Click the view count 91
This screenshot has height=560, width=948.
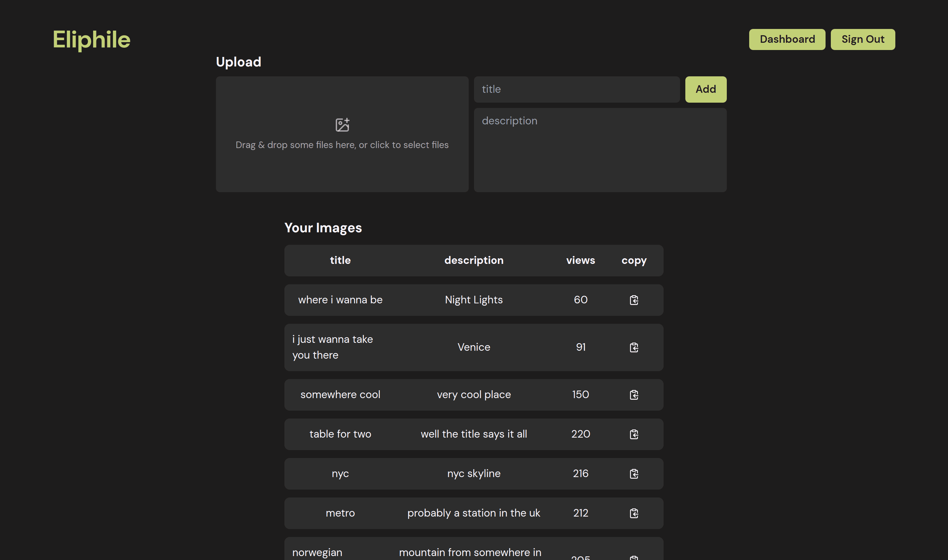pyautogui.click(x=581, y=347)
